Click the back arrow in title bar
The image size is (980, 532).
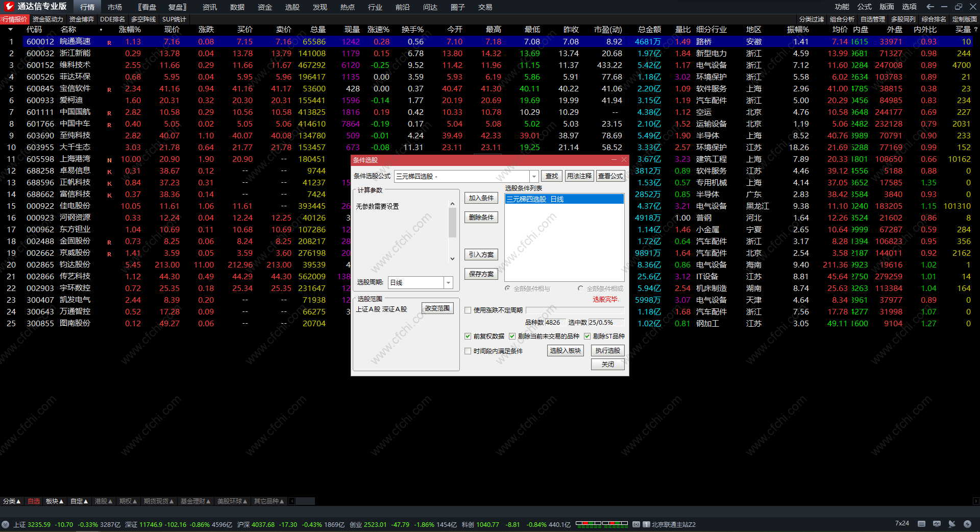pyautogui.click(x=930, y=7)
